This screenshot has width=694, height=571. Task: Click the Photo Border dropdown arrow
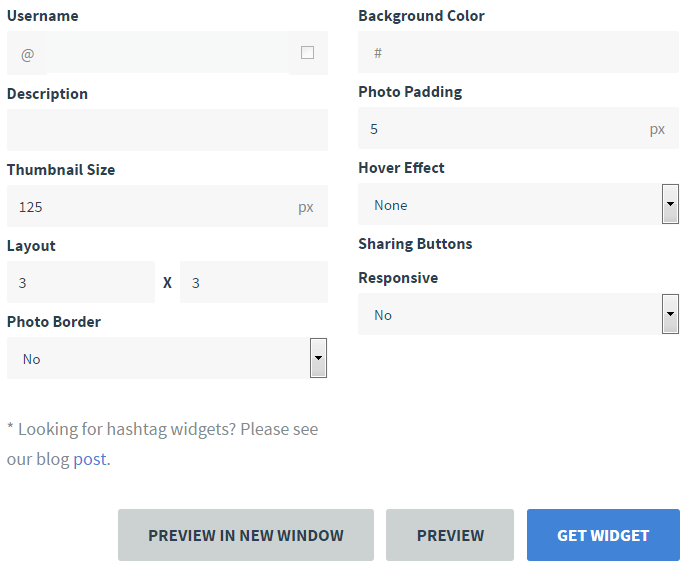point(318,358)
